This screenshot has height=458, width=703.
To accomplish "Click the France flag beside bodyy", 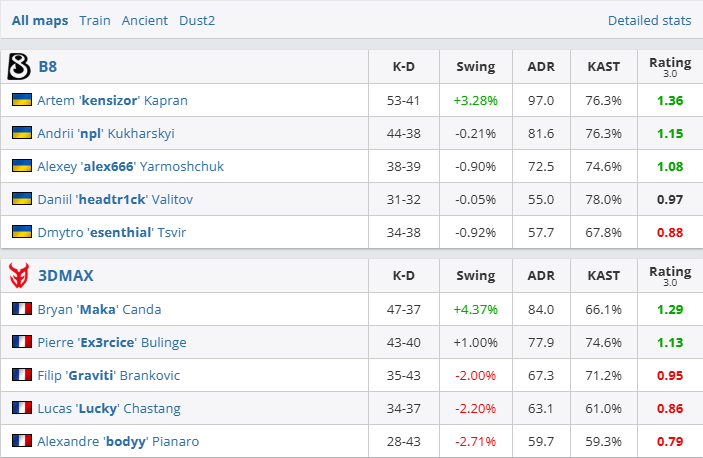I will [21, 441].
